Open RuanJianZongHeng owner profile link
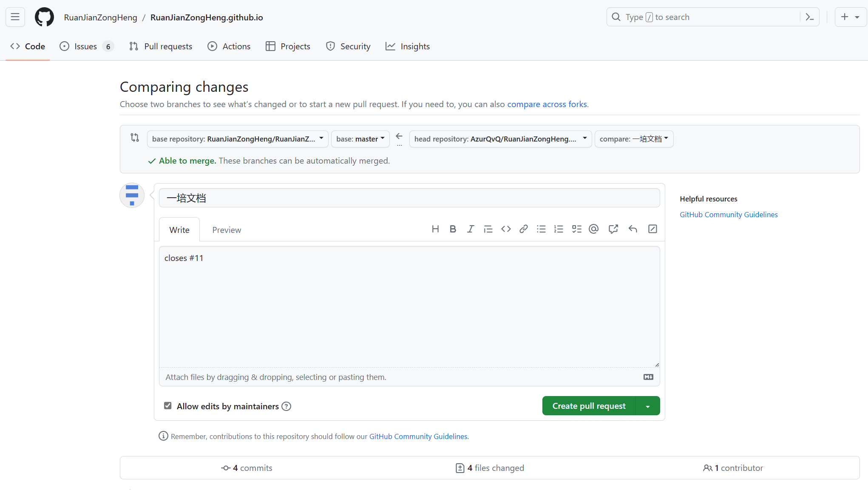Image resolution: width=868 pixels, height=490 pixels. [x=101, y=17]
